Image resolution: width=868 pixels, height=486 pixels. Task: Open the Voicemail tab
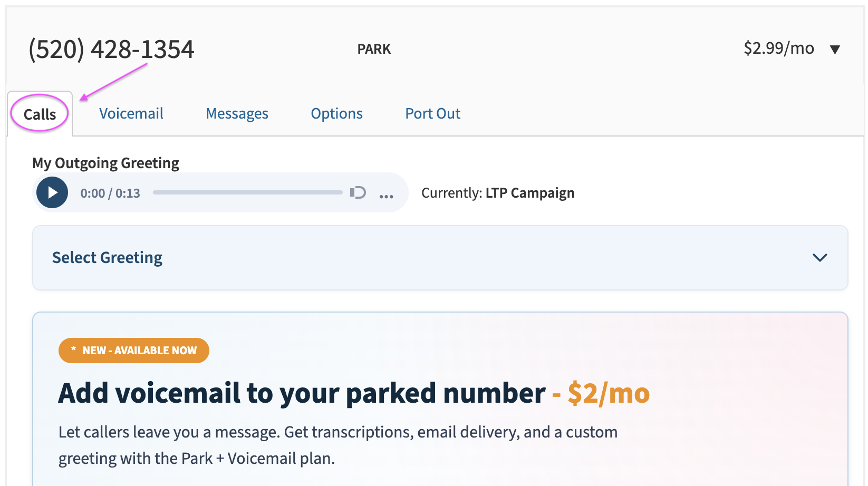131,113
